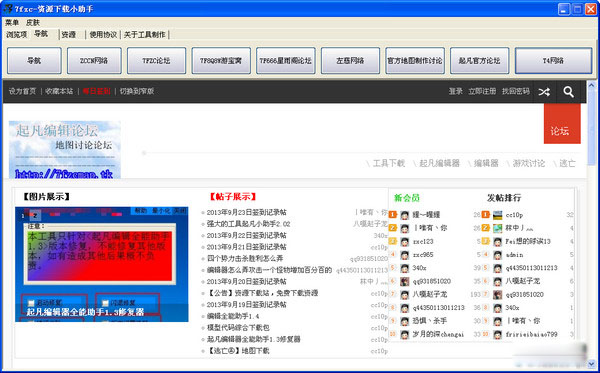Click the red 每日签到 link
This screenshot has width=600, height=373.
coord(96,91)
